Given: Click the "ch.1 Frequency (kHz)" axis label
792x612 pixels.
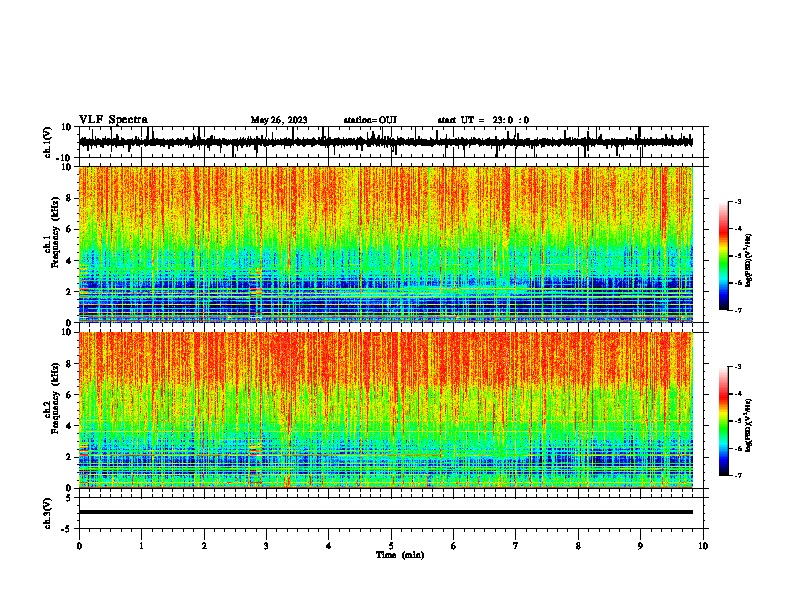Looking at the screenshot, I should pos(54,233).
